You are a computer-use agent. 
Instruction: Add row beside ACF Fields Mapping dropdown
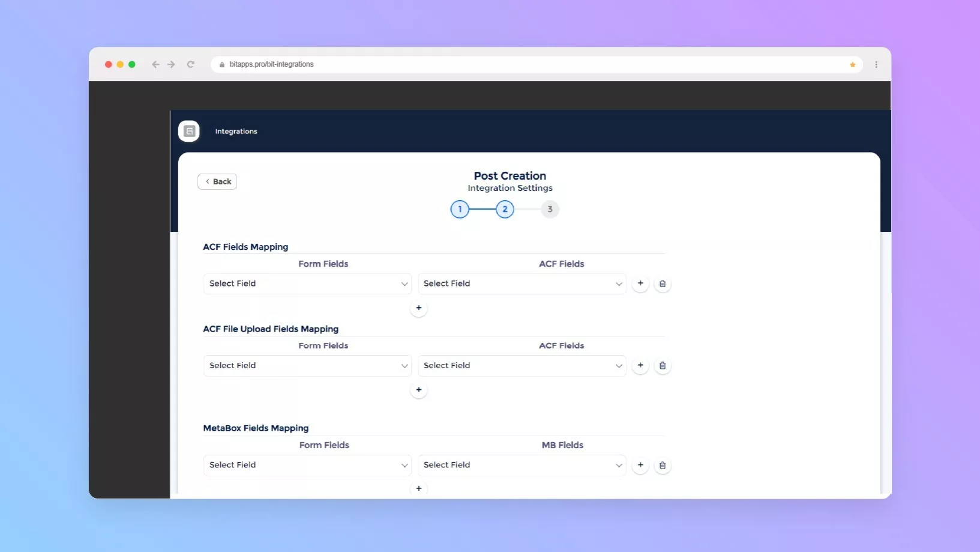point(640,284)
